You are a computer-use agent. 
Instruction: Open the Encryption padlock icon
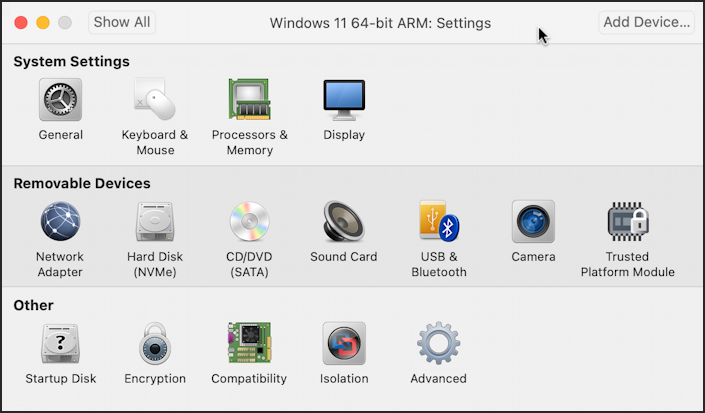point(155,343)
